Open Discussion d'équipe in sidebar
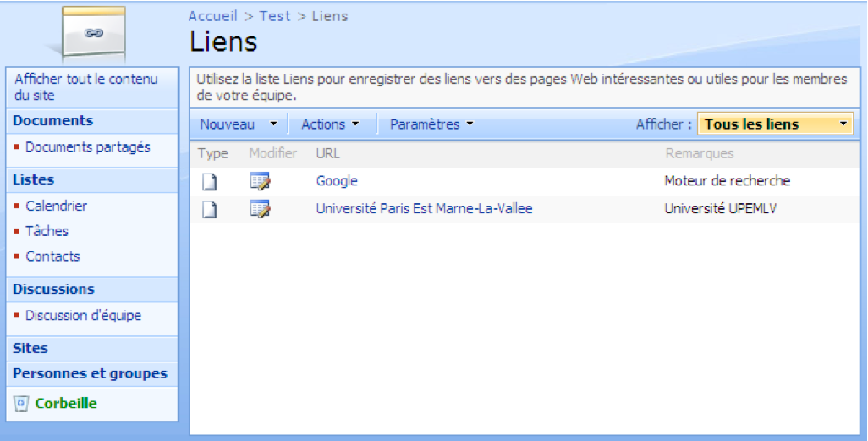Screen dimensions: 868x441 pyautogui.click(x=83, y=316)
